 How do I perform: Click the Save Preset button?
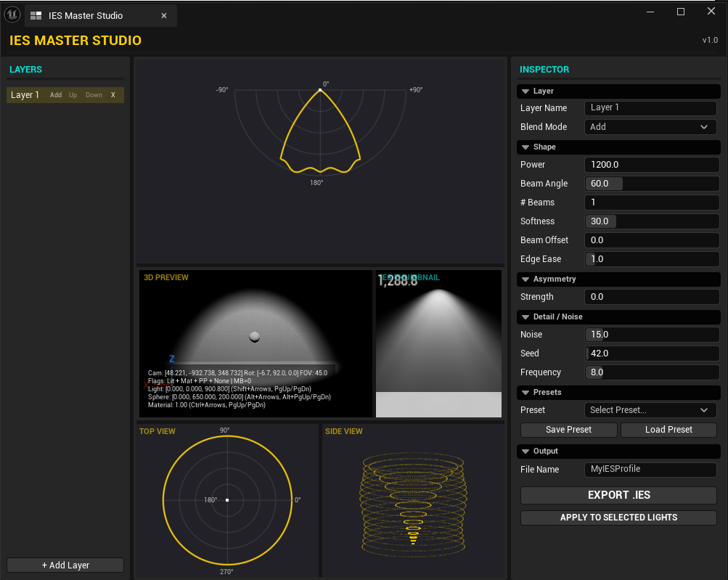pos(569,430)
